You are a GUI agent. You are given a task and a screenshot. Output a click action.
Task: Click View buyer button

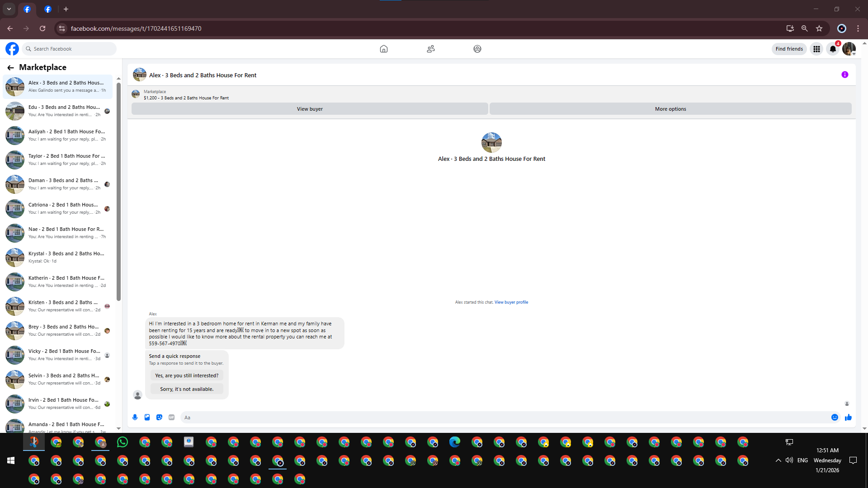(310, 109)
